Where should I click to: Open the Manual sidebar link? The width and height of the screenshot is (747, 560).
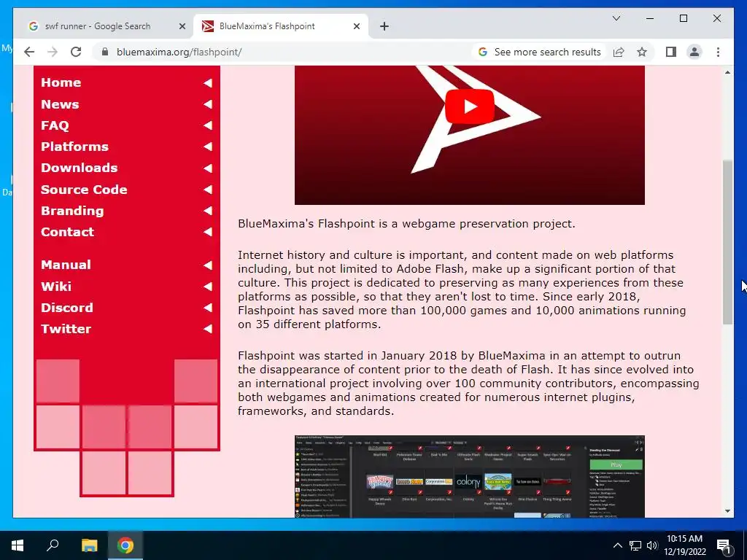[x=66, y=265]
